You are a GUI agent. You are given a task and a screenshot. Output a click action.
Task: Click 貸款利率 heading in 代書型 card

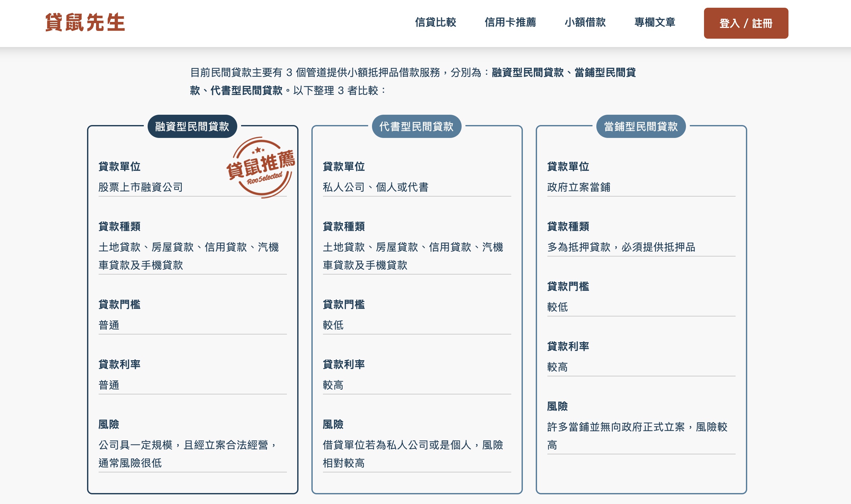[x=344, y=364]
